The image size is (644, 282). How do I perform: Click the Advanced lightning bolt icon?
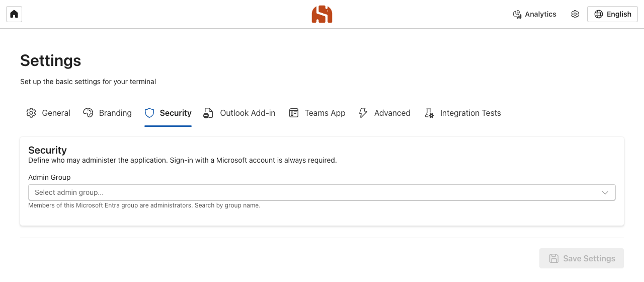[x=363, y=113]
